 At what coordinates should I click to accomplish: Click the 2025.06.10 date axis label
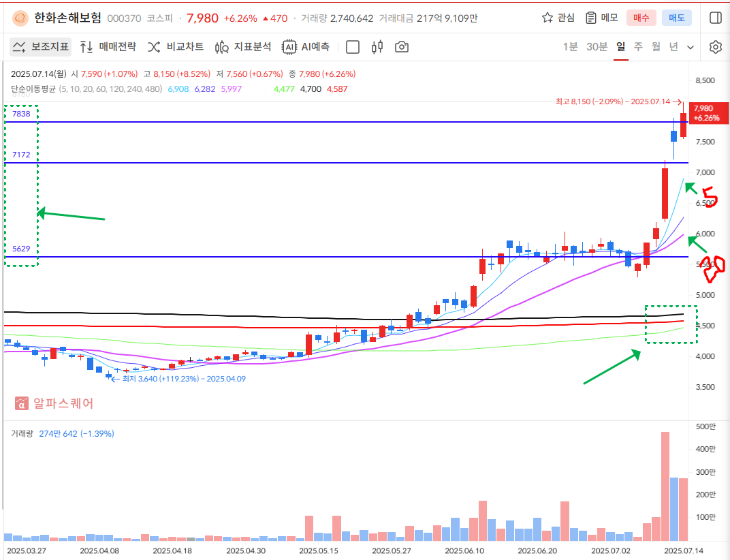464,550
